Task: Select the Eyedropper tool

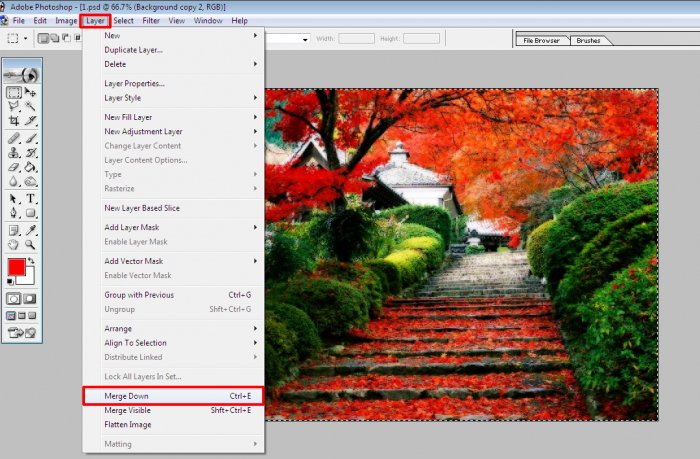Action: [x=30, y=230]
